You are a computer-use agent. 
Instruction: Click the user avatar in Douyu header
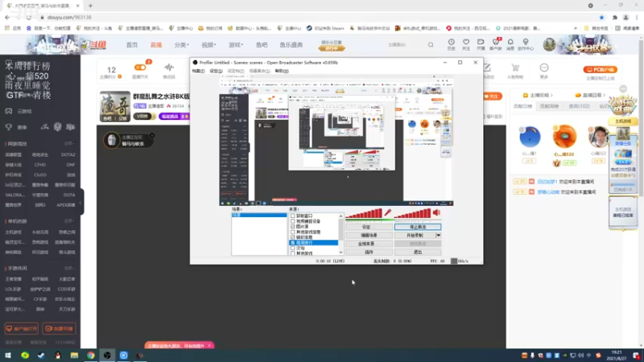point(549,44)
